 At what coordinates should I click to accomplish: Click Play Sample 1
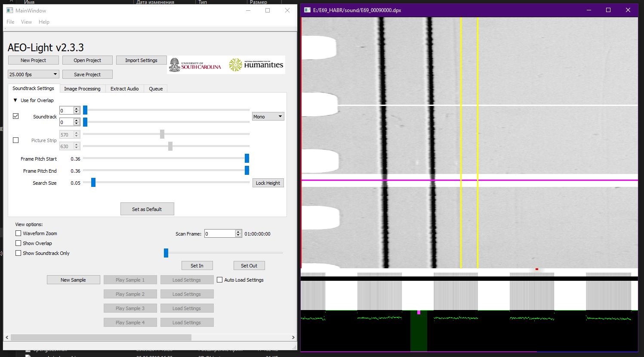pyautogui.click(x=130, y=280)
